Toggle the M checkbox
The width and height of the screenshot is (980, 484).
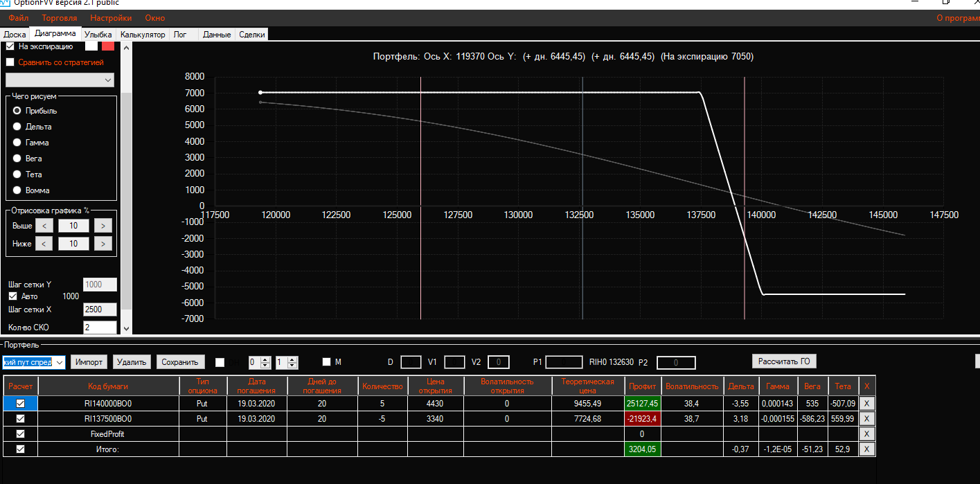(x=327, y=362)
